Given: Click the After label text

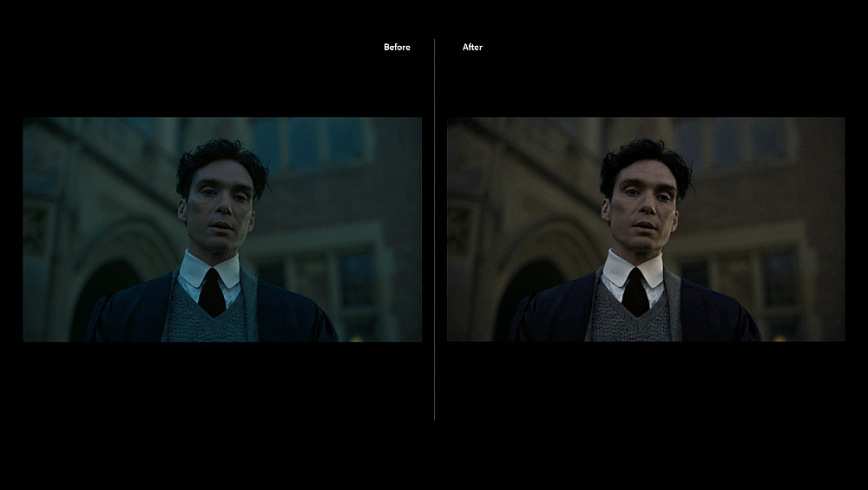Looking at the screenshot, I should pyautogui.click(x=472, y=47).
